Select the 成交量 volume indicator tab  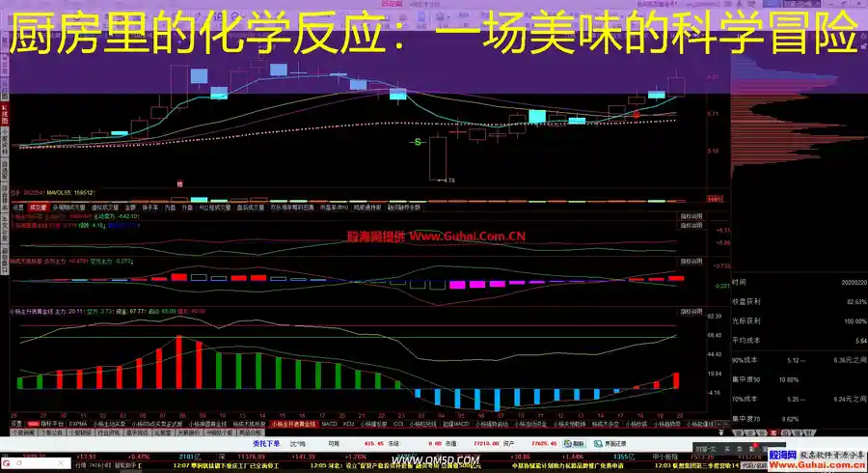point(39,208)
